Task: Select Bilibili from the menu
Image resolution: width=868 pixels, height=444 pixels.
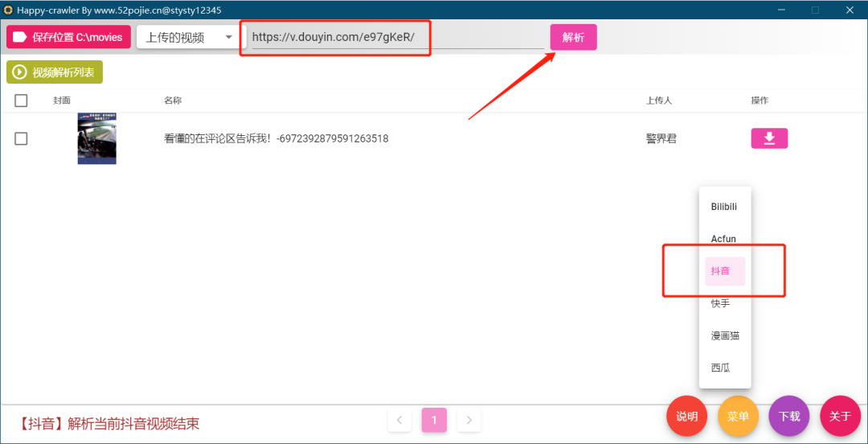Action: 725,207
